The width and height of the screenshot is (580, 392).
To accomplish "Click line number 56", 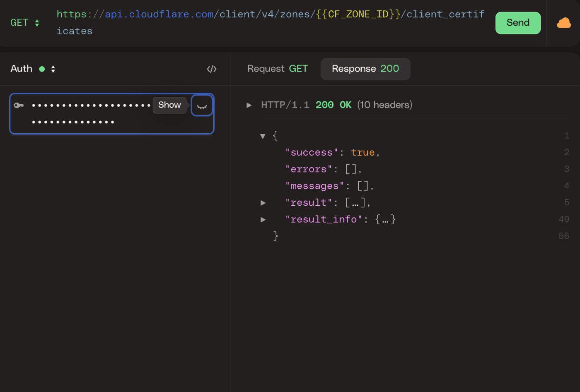I will pos(564,236).
